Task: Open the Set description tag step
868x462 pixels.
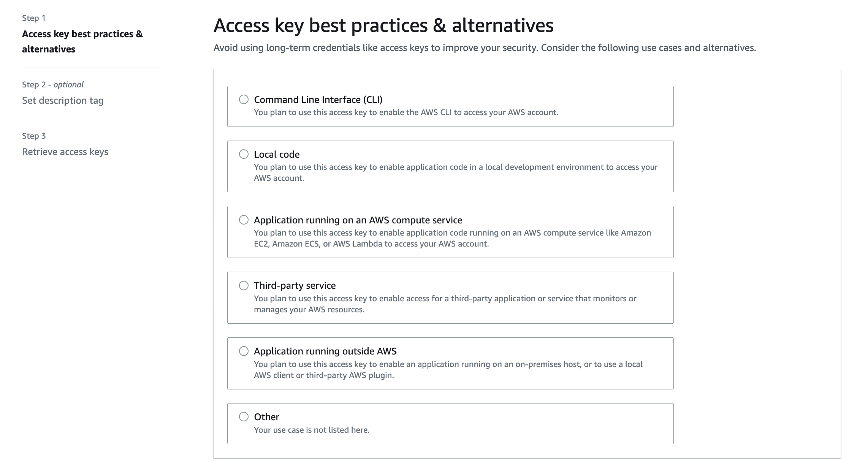Action: pos(63,100)
